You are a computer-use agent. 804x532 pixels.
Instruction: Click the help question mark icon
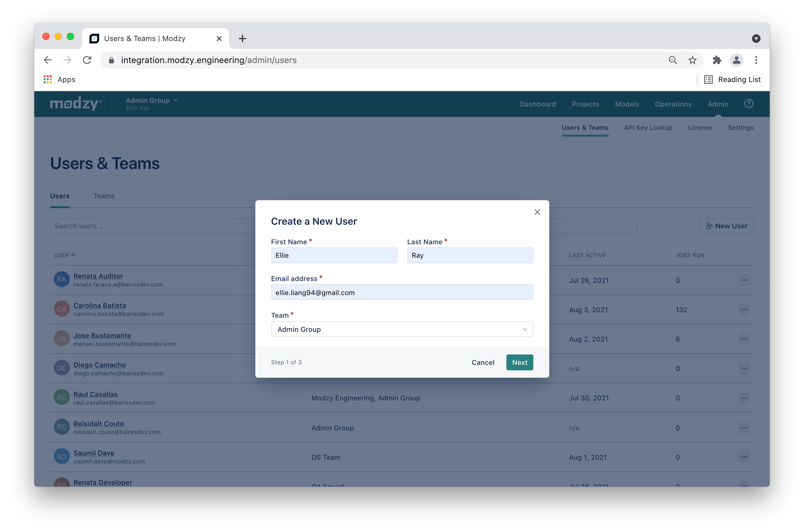click(x=749, y=103)
